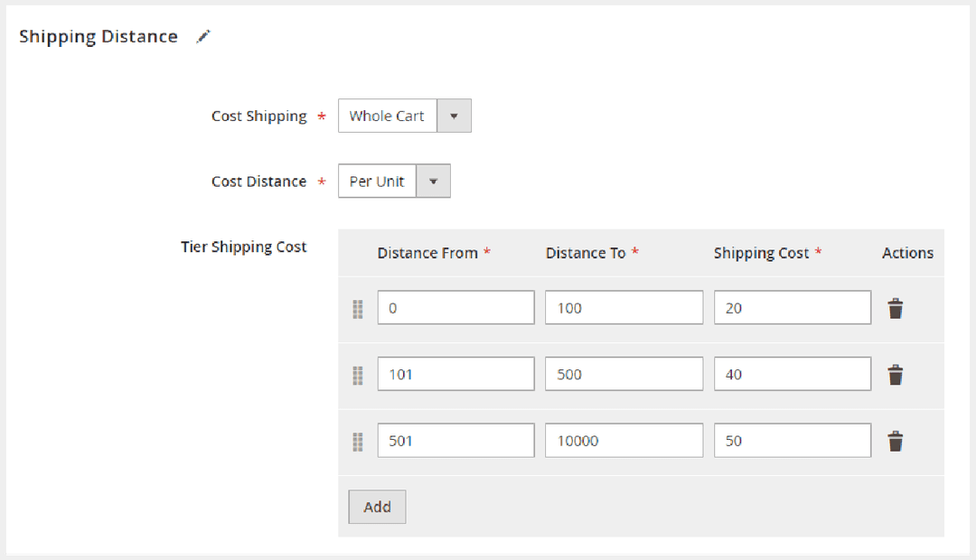Image resolution: width=976 pixels, height=560 pixels.
Task: Open the Cost Distance dropdown arrow
Action: coord(433,182)
